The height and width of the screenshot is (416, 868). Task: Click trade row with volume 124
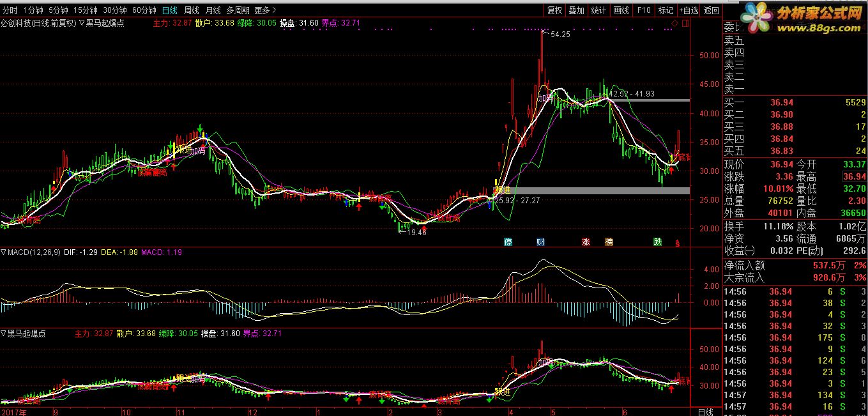(795, 360)
